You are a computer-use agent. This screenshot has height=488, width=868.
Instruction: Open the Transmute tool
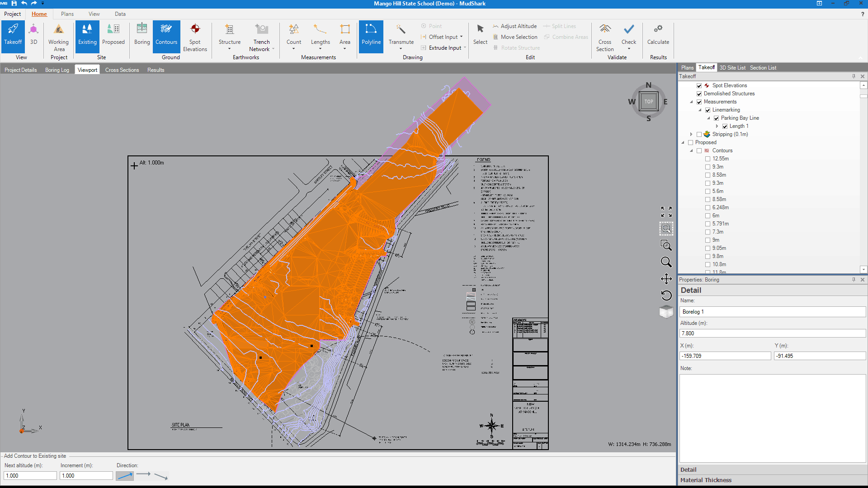click(x=401, y=36)
